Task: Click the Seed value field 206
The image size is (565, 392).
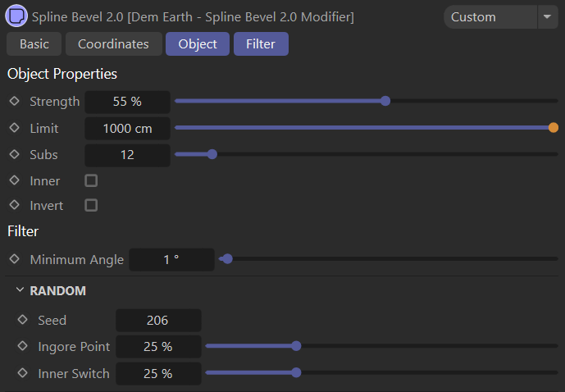Action: tap(158, 321)
